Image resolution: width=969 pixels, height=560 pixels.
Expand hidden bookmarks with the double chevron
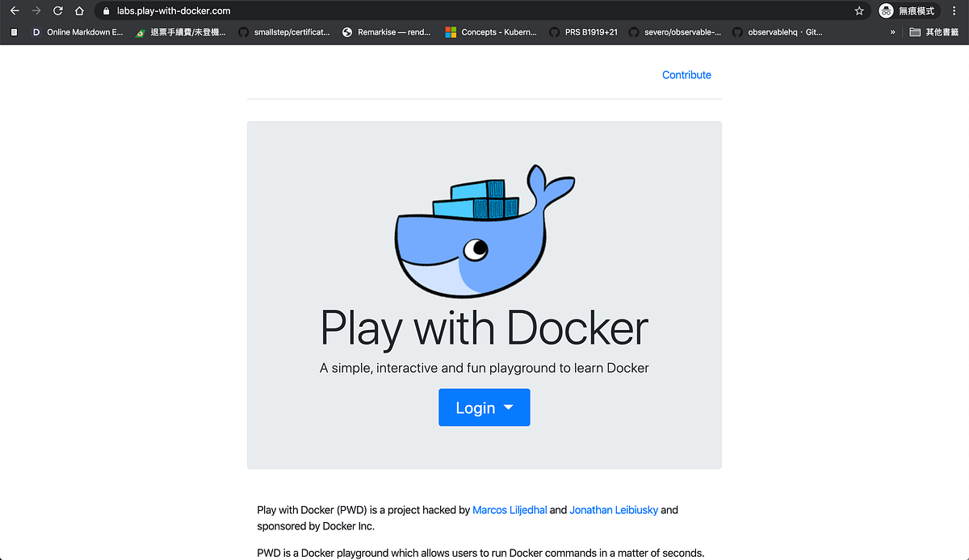point(892,32)
